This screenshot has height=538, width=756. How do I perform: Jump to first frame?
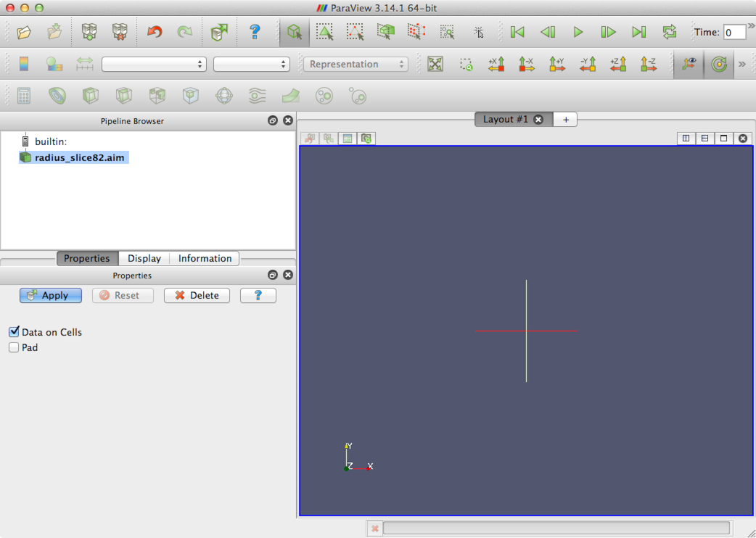tap(517, 33)
